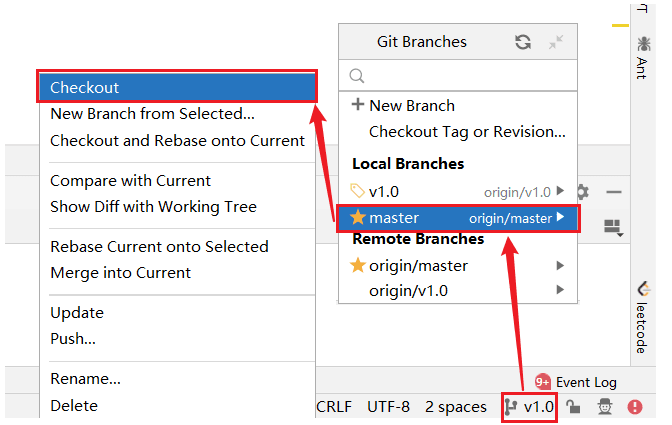Choose Merge into Current
The image size is (672, 425).
point(121,273)
